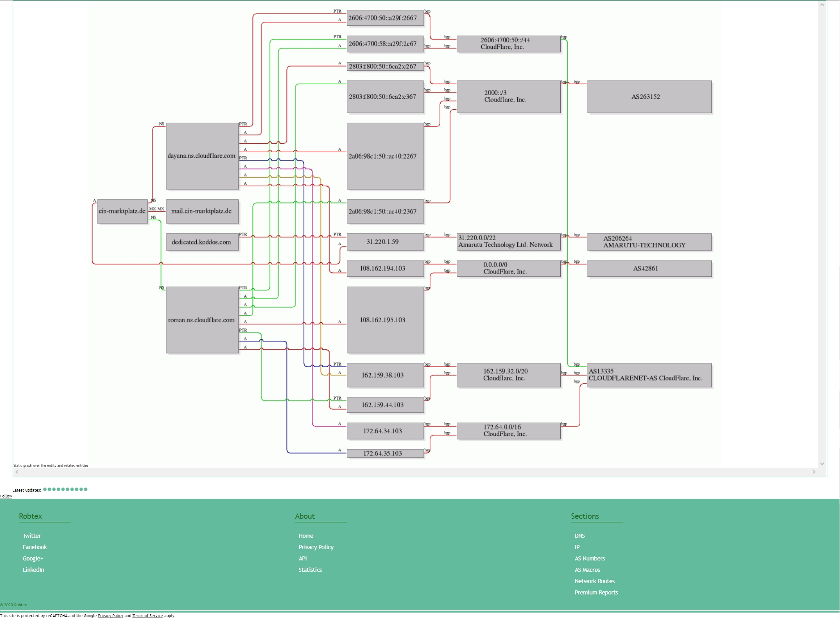Image resolution: width=840 pixels, height=618 pixels.
Task: Click AS13335 CLOUDFLARENET-AS node
Action: tap(649, 375)
